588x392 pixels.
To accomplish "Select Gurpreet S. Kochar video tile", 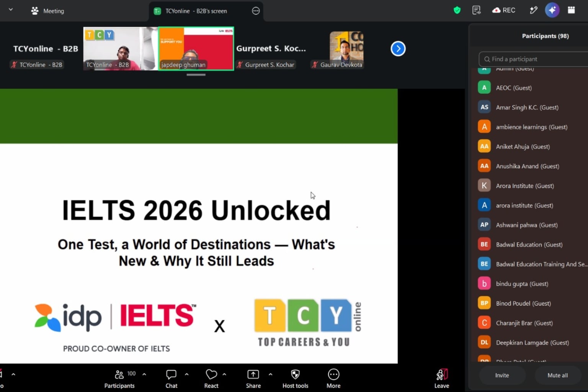I will coord(271,49).
